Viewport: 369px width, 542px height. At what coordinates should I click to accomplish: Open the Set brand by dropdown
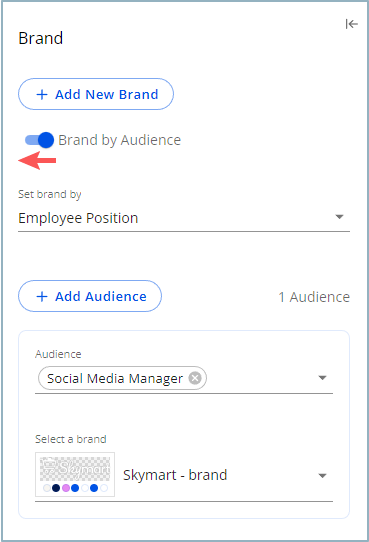point(184,218)
